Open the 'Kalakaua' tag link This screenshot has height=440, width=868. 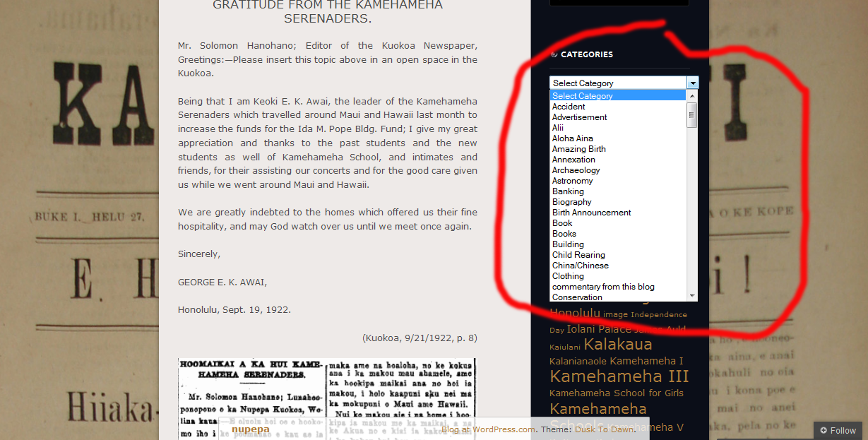pyautogui.click(x=618, y=345)
